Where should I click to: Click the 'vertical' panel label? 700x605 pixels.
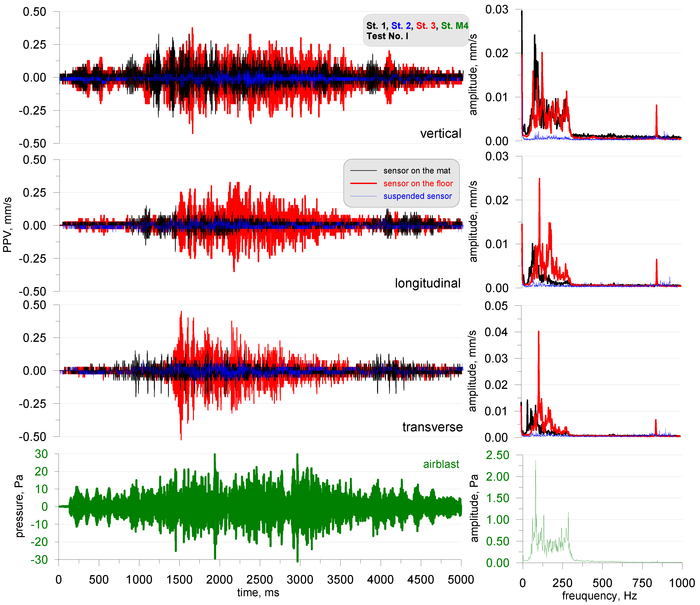(x=441, y=134)
